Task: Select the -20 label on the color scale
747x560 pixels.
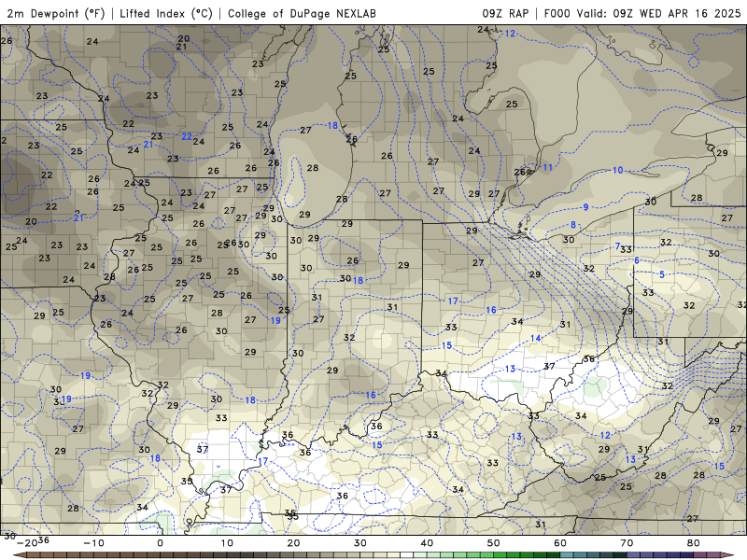Action: pyautogui.click(x=27, y=543)
